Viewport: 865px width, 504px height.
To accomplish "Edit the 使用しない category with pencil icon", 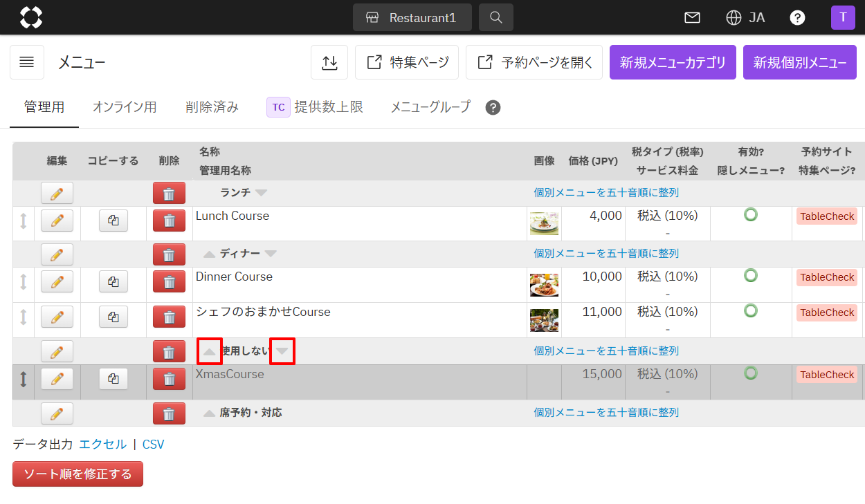I will tap(57, 351).
